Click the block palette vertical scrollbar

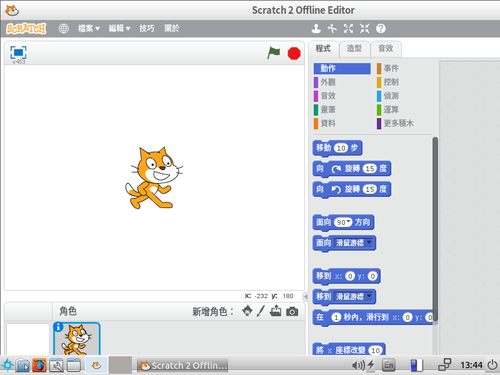(x=435, y=229)
